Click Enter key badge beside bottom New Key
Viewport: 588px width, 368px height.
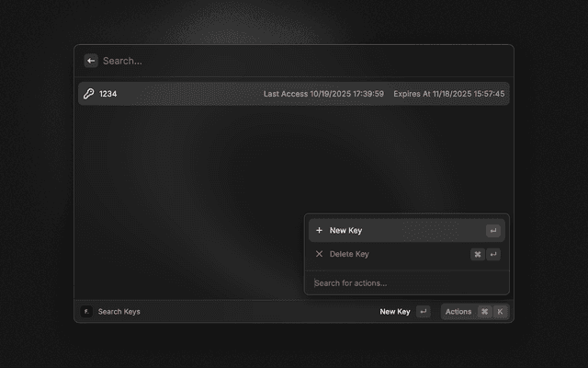pyautogui.click(x=423, y=312)
